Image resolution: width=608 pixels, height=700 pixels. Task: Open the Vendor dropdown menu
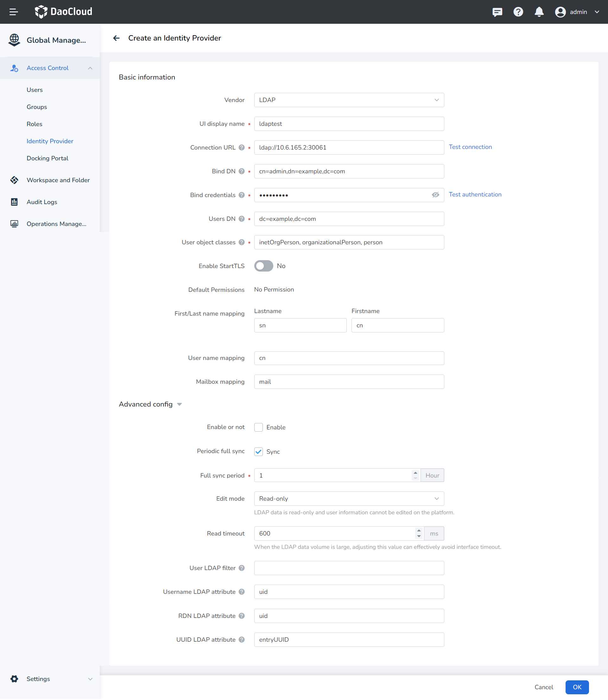click(349, 100)
